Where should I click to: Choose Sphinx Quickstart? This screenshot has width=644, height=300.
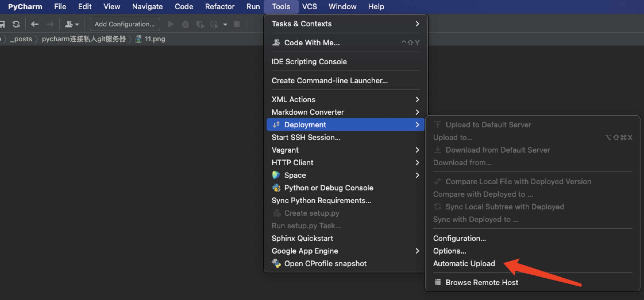coord(346,238)
